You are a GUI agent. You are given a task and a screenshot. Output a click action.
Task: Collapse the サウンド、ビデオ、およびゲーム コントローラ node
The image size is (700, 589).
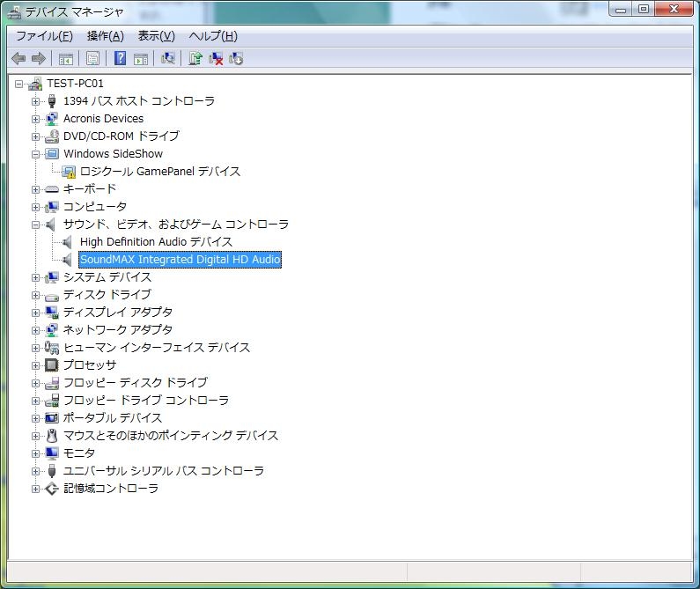(35, 225)
